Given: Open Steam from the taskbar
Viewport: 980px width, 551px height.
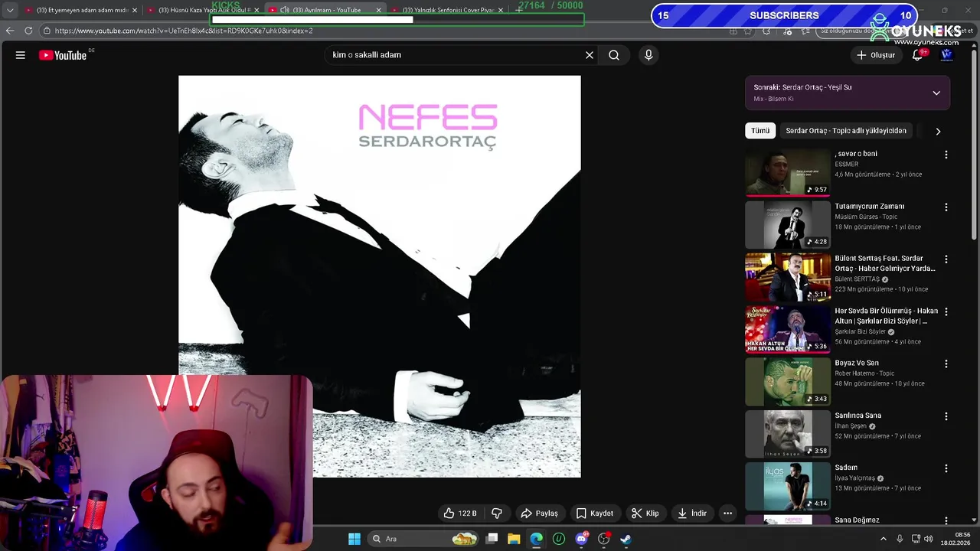Looking at the screenshot, I should click(x=626, y=539).
